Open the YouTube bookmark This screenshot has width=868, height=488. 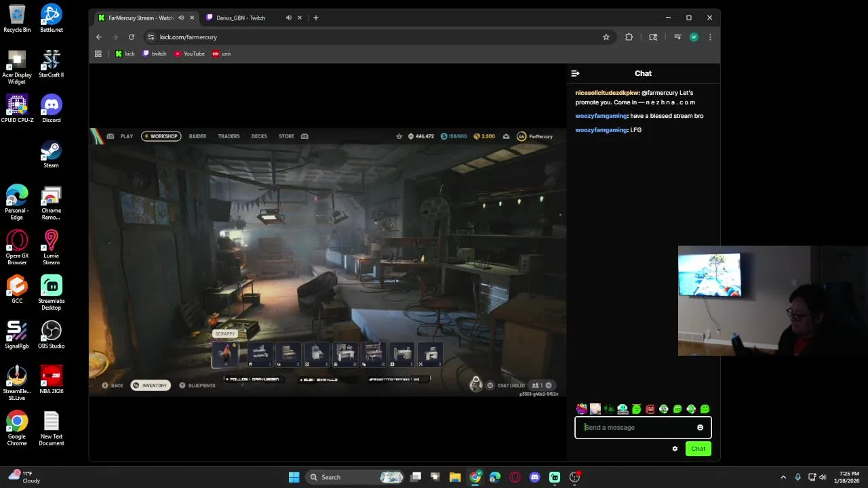tap(189, 54)
